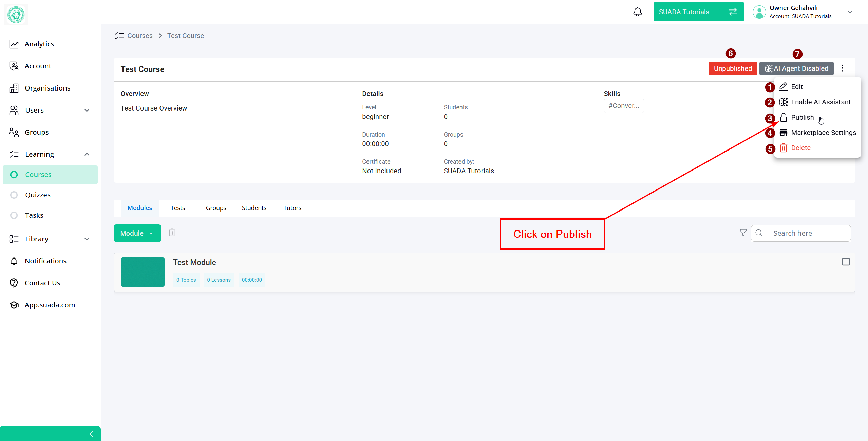Click the notification bell icon

coord(638,12)
